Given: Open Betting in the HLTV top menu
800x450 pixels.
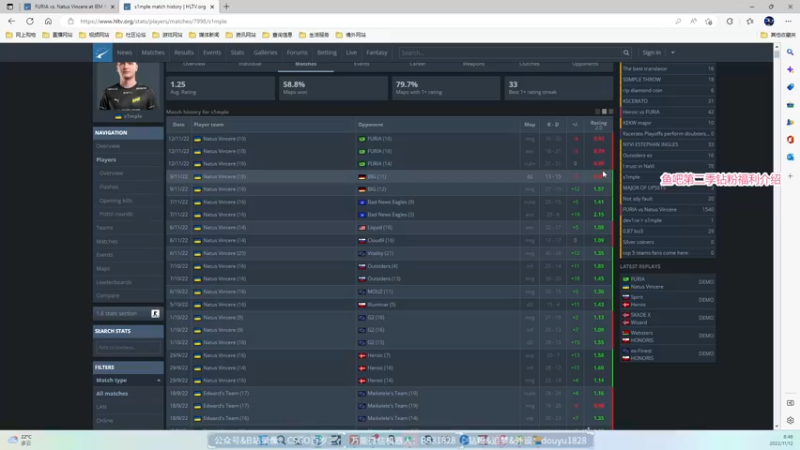Looking at the screenshot, I should click(x=327, y=53).
